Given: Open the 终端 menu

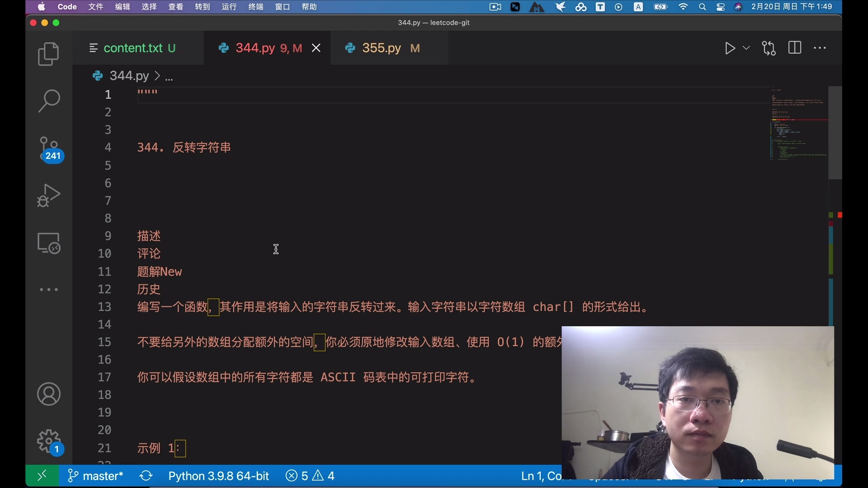Looking at the screenshot, I should (x=255, y=7).
